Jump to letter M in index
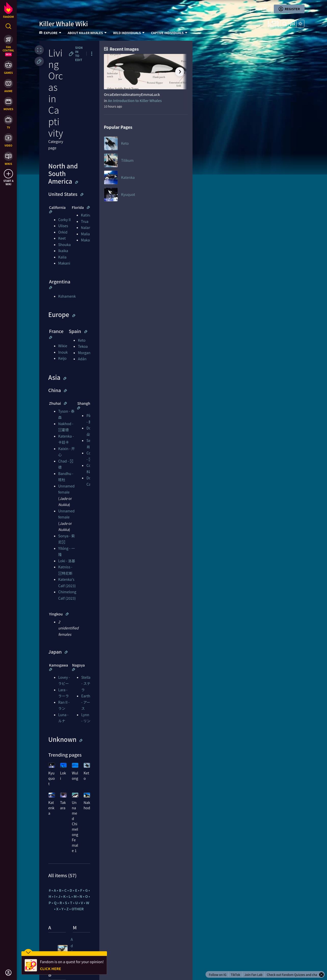 tap(75, 897)
